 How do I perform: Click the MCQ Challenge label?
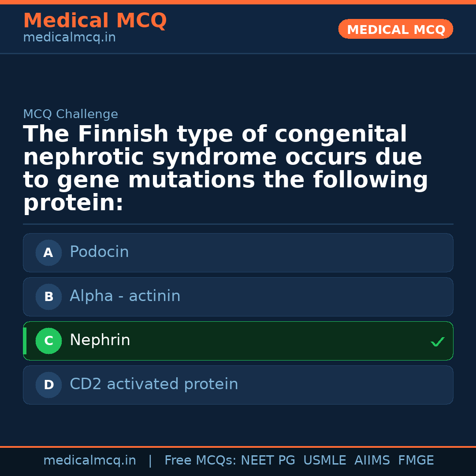[x=71, y=114]
